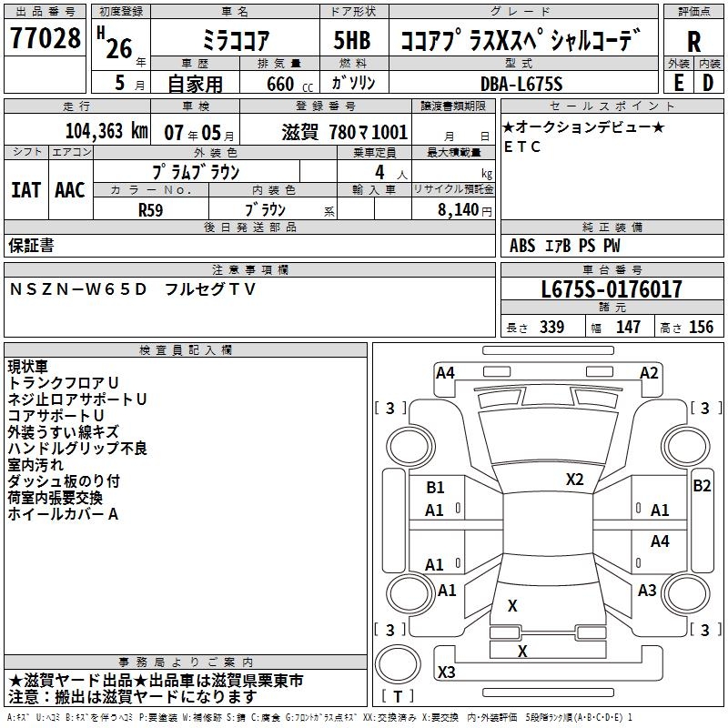Click the shift type IAT

[x=26, y=190]
